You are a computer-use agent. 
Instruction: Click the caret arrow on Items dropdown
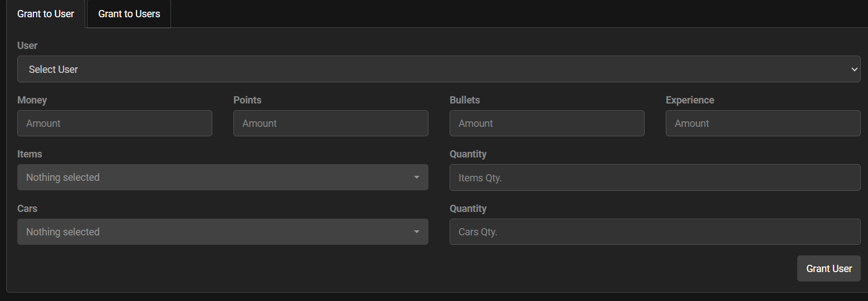pyautogui.click(x=416, y=177)
